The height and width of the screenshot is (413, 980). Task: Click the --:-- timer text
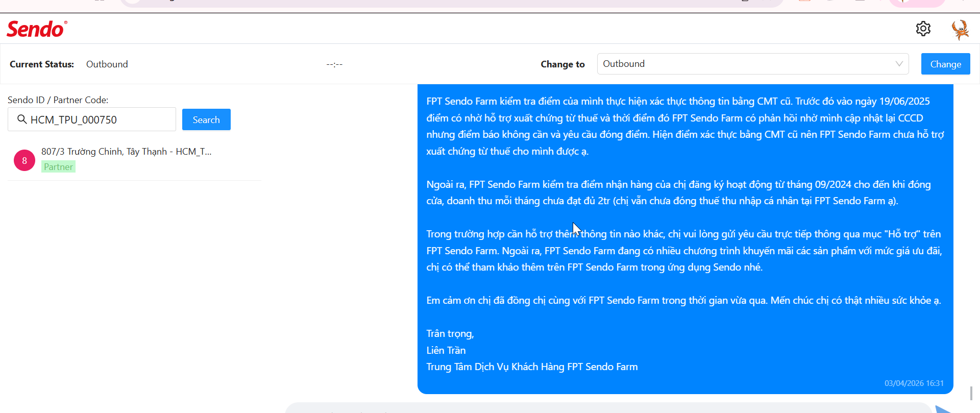click(334, 64)
